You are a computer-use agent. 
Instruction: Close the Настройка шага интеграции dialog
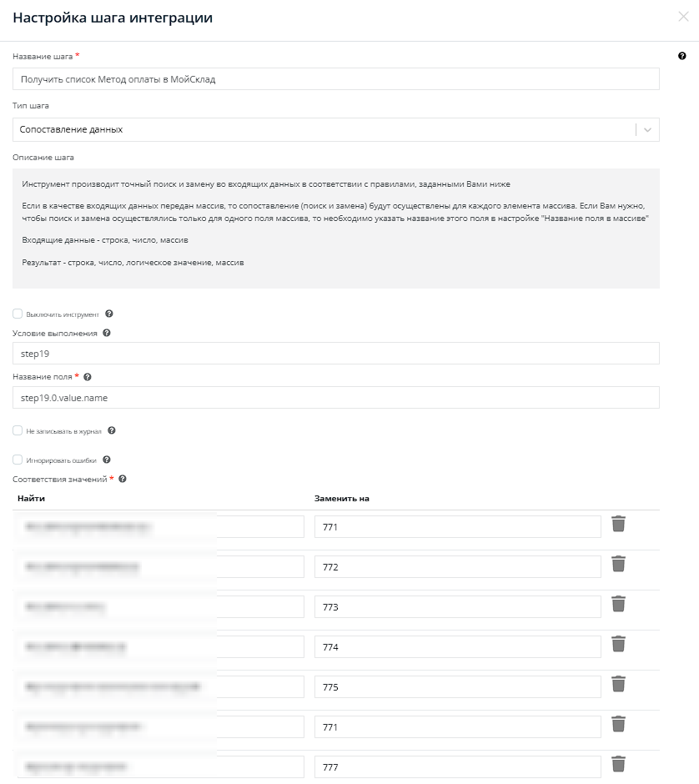tap(683, 17)
